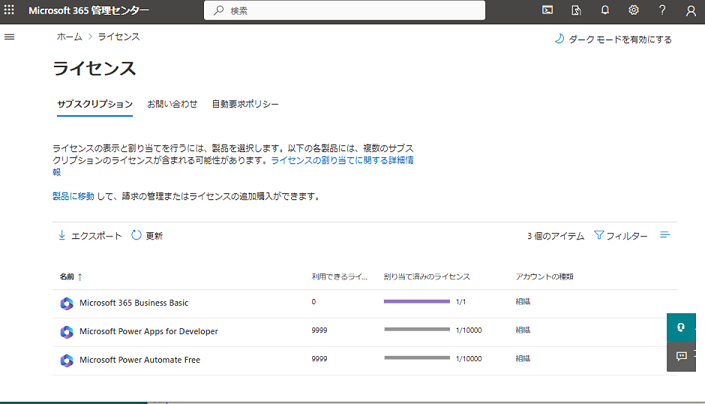
Task: Click the Power Apps for Developer product icon
Action: point(67,332)
